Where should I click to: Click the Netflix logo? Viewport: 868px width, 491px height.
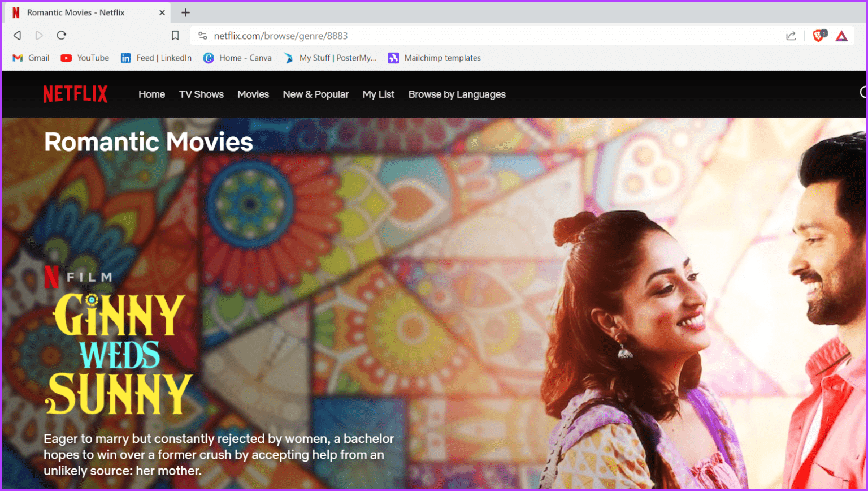pyautogui.click(x=75, y=94)
